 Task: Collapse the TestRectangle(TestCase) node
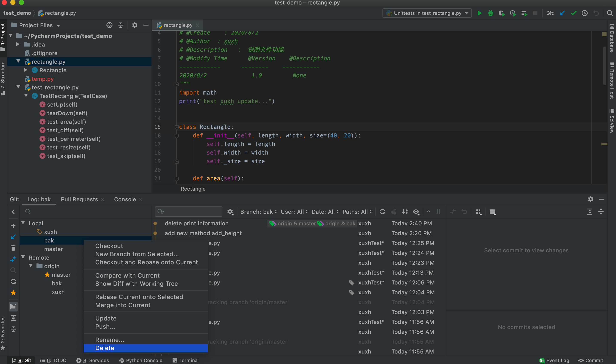pyautogui.click(x=26, y=96)
